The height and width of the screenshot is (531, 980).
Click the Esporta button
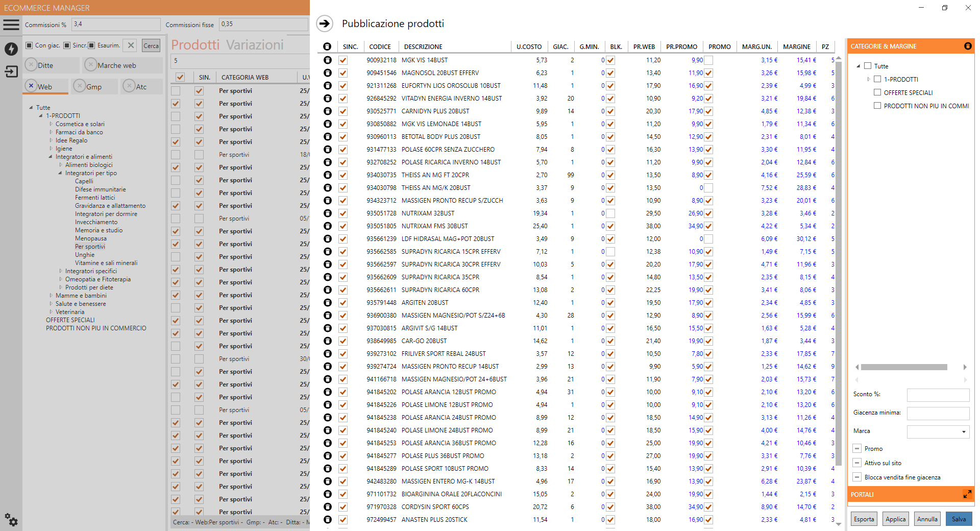coord(864,519)
